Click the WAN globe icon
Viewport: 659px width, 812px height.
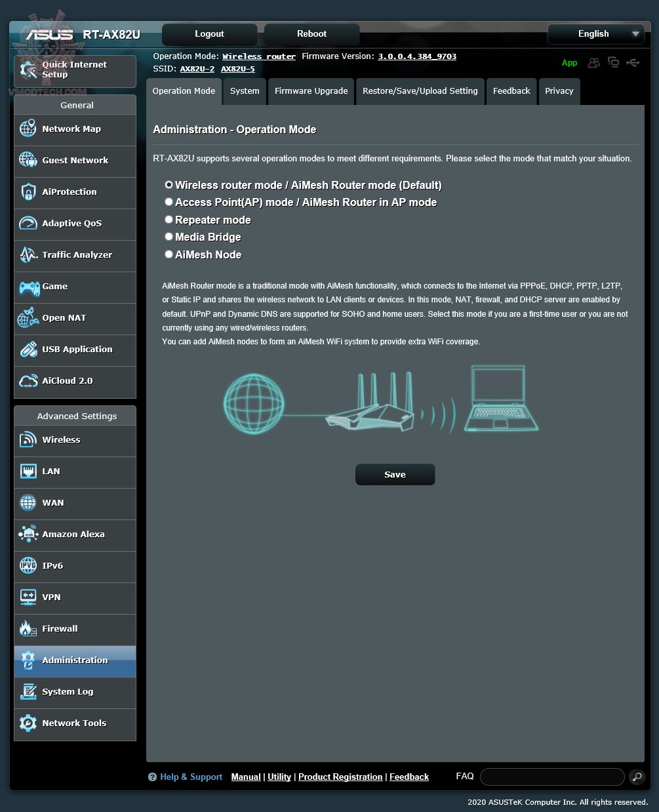click(28, 502)
